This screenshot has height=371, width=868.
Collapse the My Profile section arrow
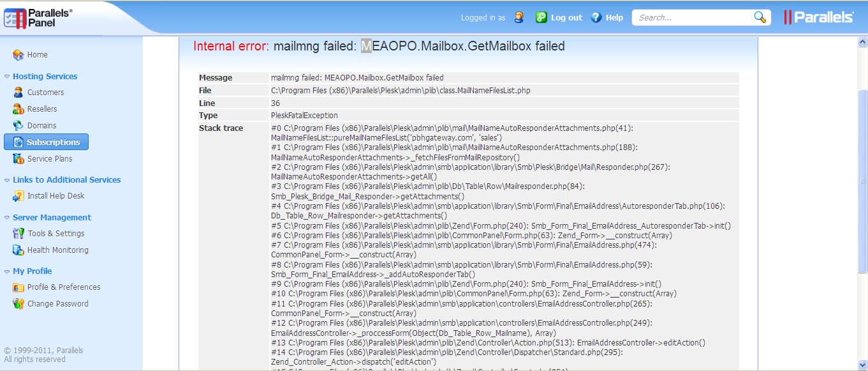(x=7, y=271)
